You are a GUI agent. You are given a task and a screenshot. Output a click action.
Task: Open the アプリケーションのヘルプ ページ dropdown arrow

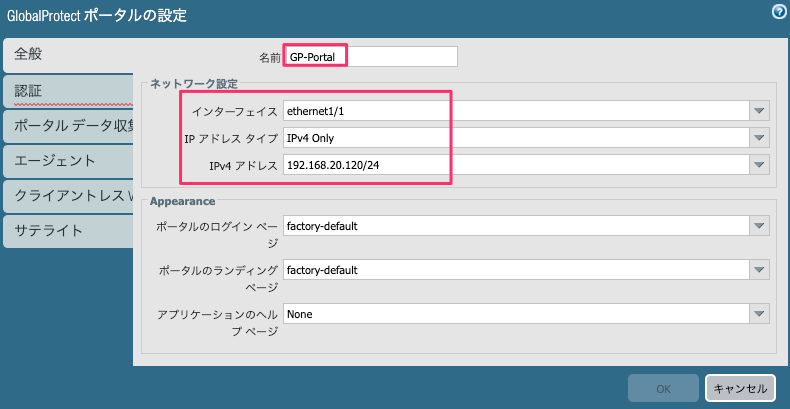pyautogui.click(x=760, y=314)
